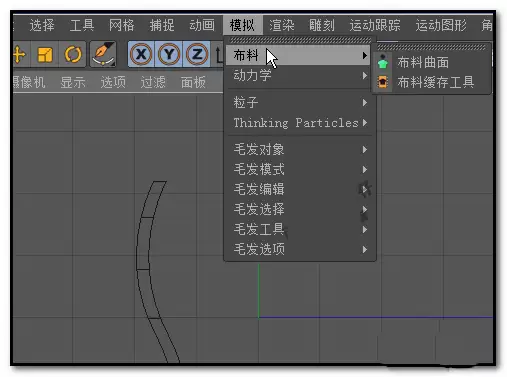Select the 毛发工具 menu entry

(299, 229)
